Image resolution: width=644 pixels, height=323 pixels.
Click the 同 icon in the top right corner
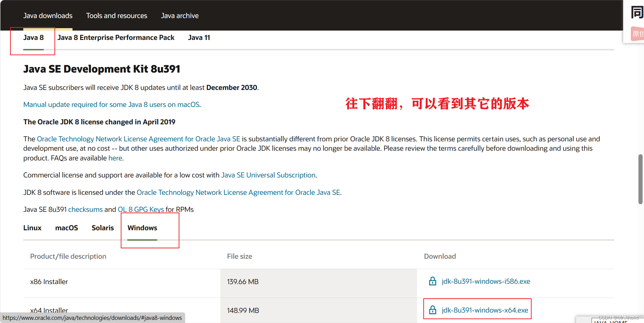(x=637, y=11)
